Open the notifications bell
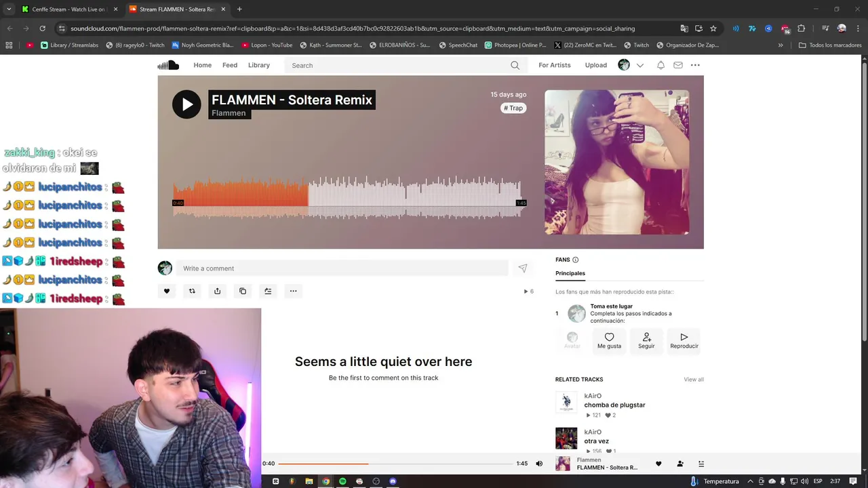Screen dimensions: 868x488 [x=660, y=65]
